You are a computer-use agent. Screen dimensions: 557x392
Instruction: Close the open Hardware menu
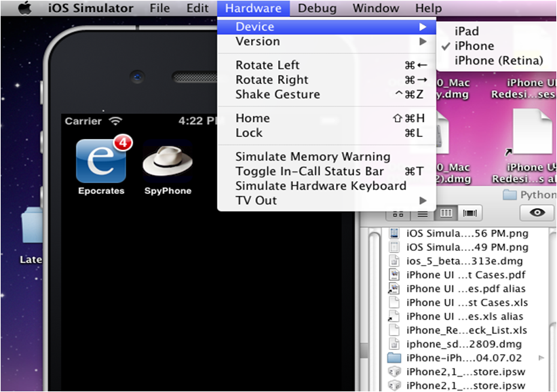click(x=253, y=8)
